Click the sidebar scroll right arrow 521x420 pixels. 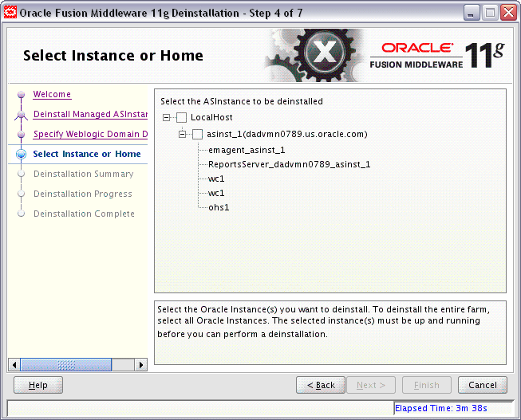[141, 365]
